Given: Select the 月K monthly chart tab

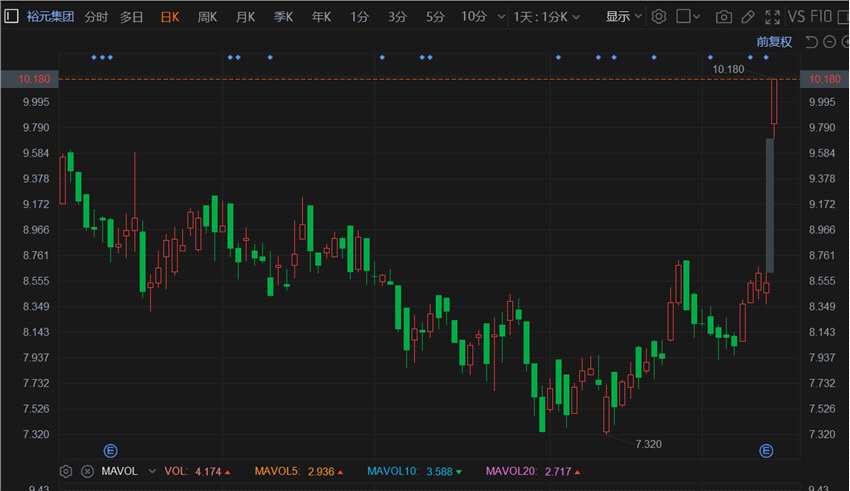Looking at the screenshot, I should coord(245,17).
